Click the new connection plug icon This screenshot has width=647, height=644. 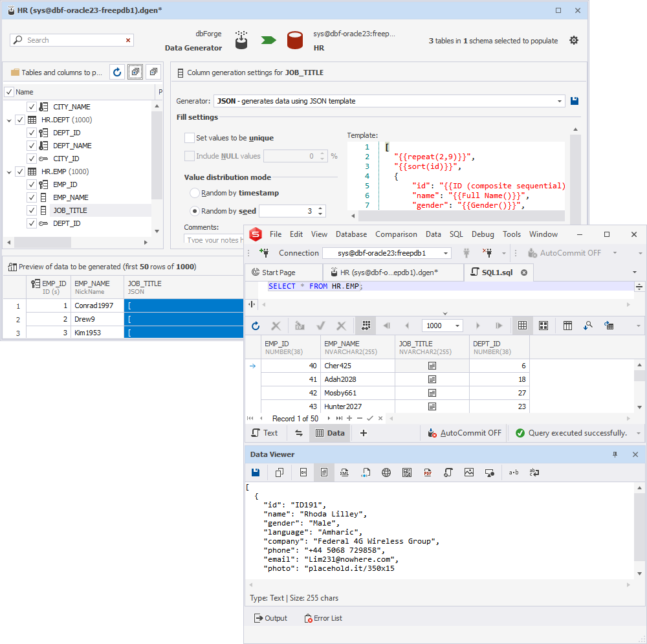point(264,252)
